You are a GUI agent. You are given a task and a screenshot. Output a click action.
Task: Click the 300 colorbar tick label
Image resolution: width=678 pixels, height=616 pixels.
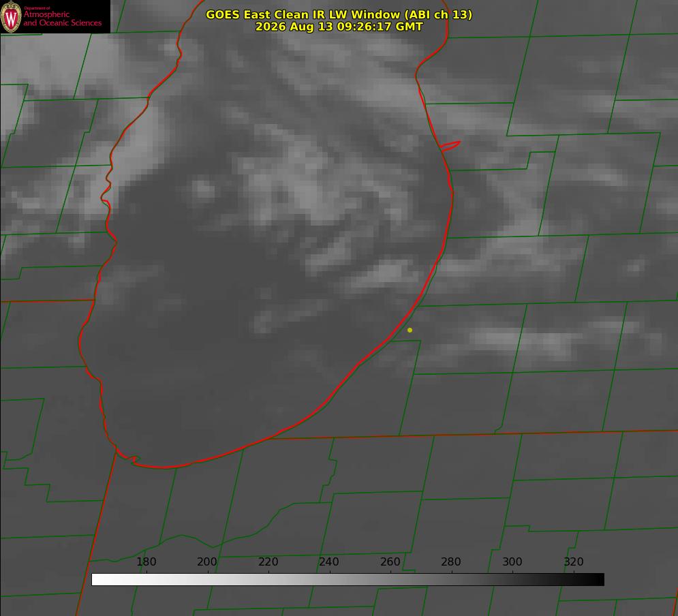[512, 561]
